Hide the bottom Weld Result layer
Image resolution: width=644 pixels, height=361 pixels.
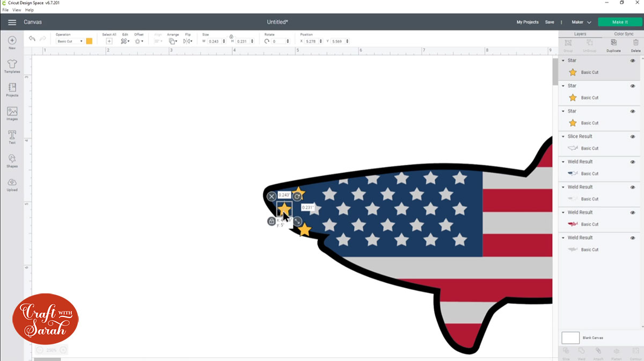(633, 237)
